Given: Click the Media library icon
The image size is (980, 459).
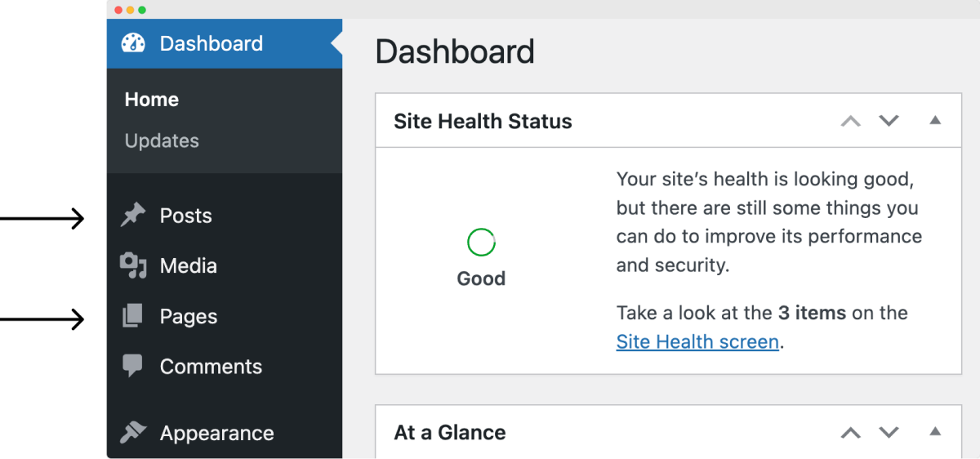Looking at the screenshot, I should [x=133, y=265].
